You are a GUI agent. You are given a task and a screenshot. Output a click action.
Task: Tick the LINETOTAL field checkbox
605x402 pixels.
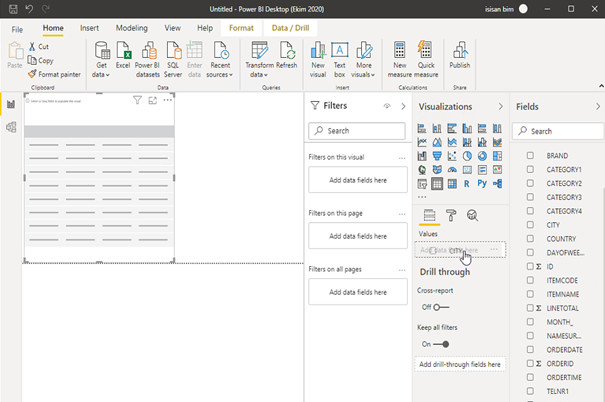[531, 308]
